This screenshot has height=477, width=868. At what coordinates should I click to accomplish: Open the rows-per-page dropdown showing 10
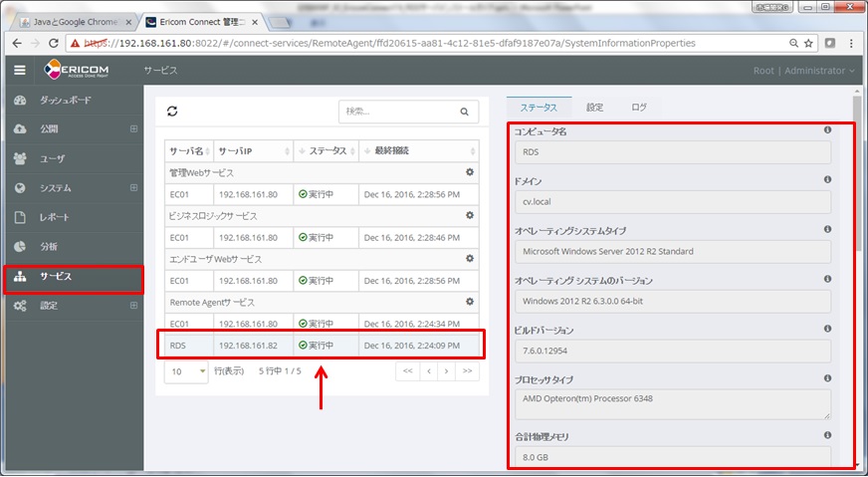click(x=186, y=370)
